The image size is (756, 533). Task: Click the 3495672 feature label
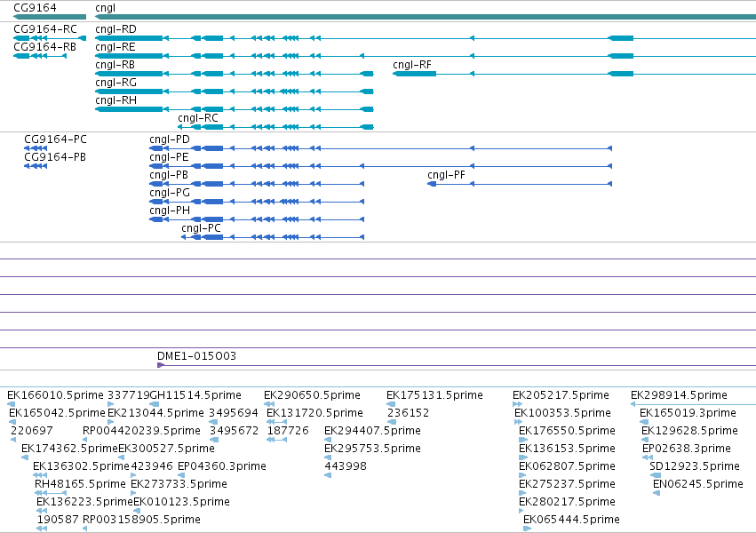coord(234,431)
